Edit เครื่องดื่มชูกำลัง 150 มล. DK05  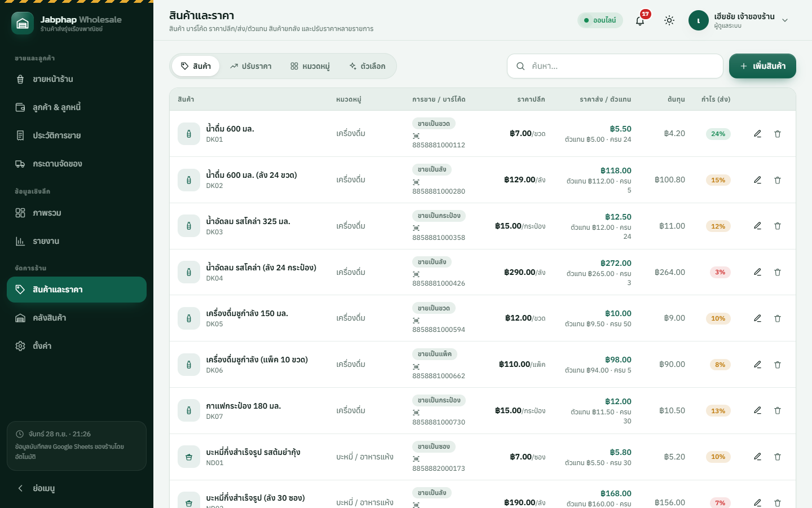757,318
